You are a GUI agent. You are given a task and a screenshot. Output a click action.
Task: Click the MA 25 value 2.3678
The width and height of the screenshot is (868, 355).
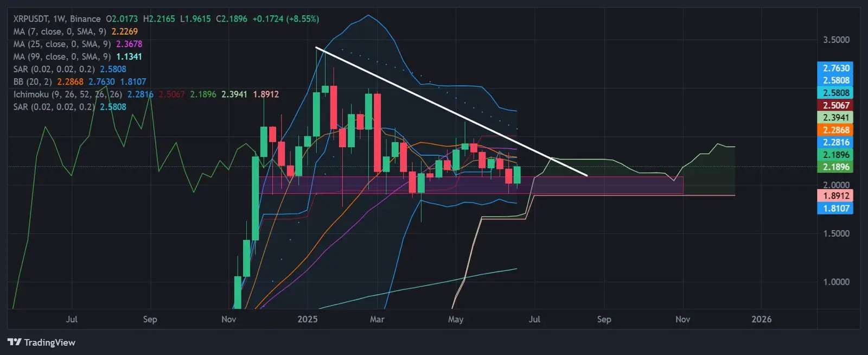point(129,44)
